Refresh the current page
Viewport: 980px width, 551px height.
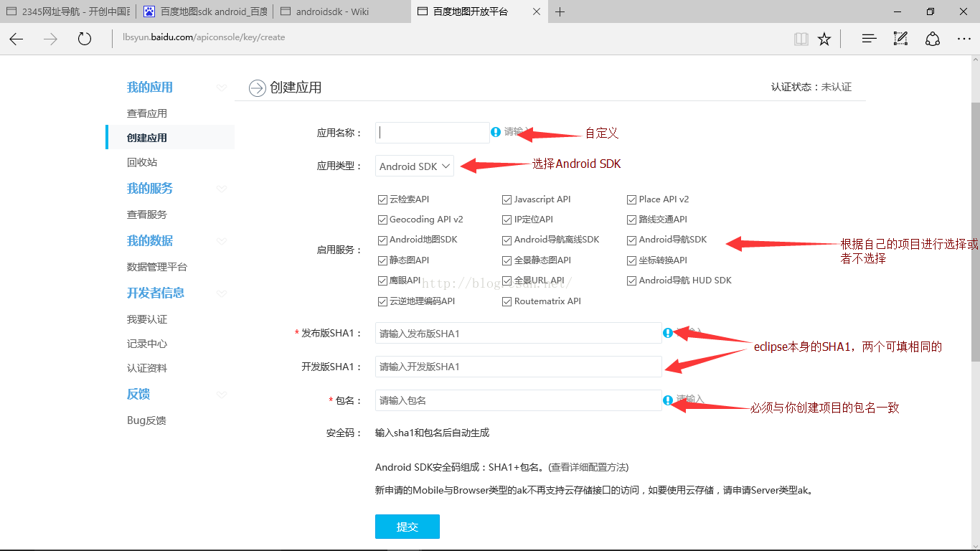point(84,39)
